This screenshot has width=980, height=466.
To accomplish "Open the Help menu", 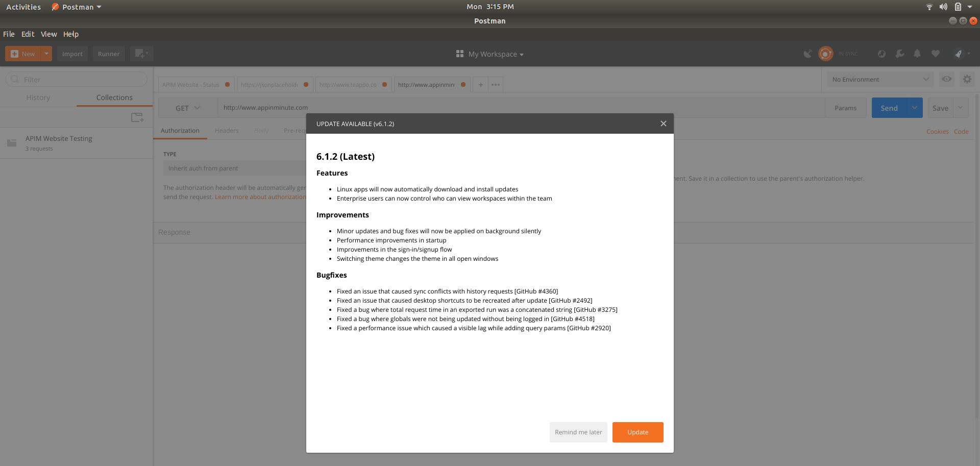I will click(x=71, y=34).
